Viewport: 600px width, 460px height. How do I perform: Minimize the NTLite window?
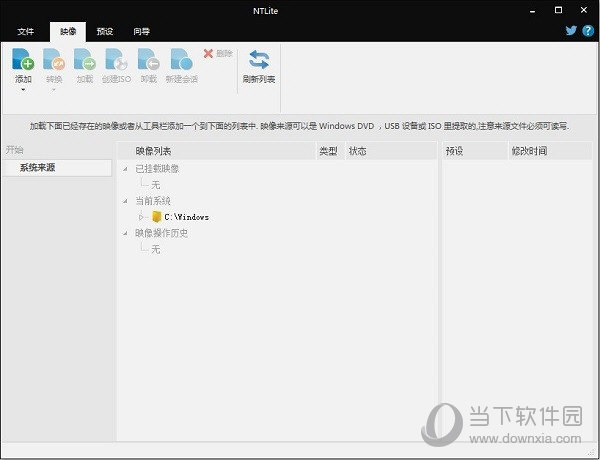point(532,11)
